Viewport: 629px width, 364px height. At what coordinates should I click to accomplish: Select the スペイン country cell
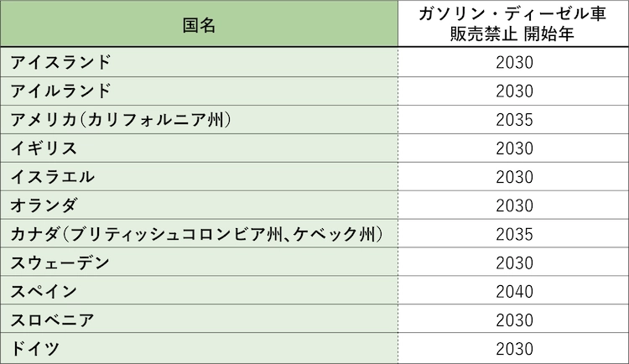199,290
